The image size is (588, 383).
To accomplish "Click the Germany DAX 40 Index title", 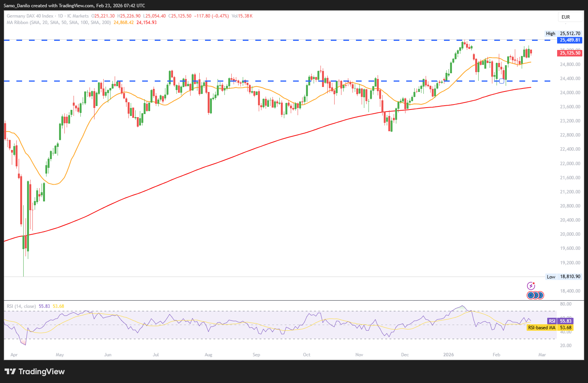I will coord(30,16).
